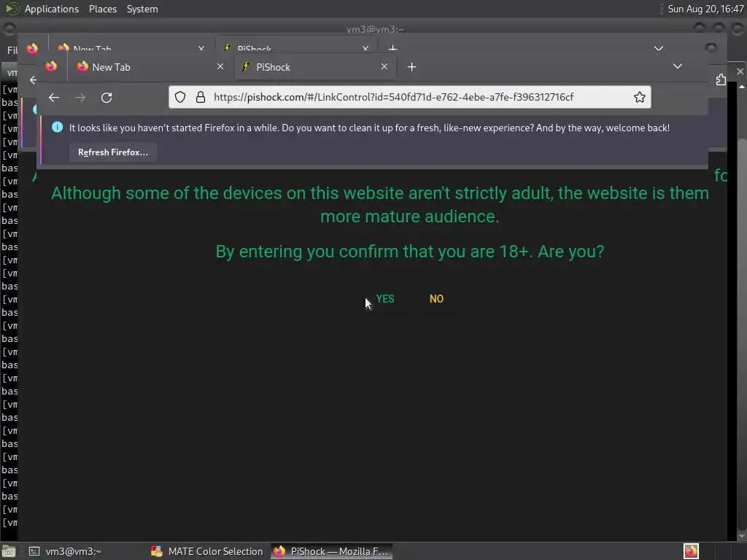Close the New Tab tab
The height and width of the screenshot is (560, 747).
[220, 66]
